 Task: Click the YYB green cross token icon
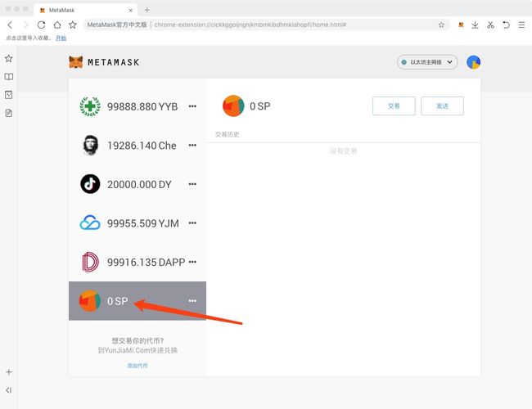point(90,106)
